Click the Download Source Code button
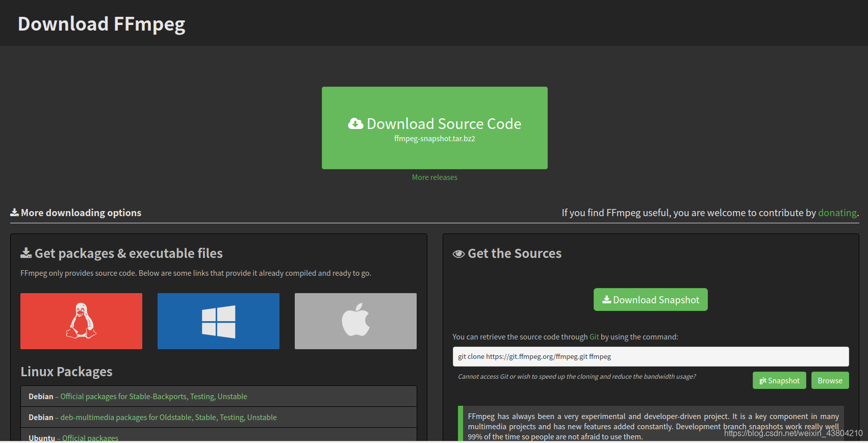Screen dimensions: 868x443 click(x=435, y=128)
